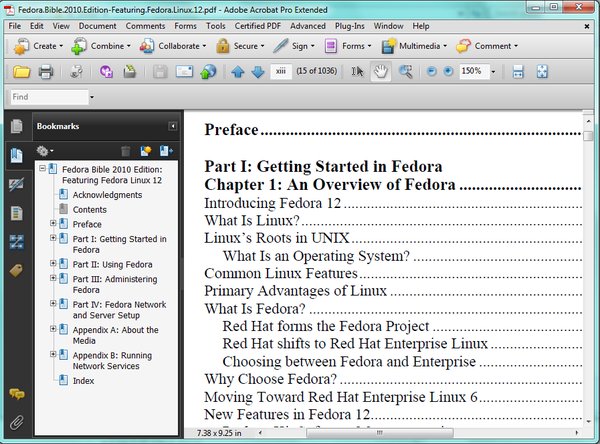This screenshot has width=600, height=444.
Task: Select the Contents bookmark
Action: point(90,209)
